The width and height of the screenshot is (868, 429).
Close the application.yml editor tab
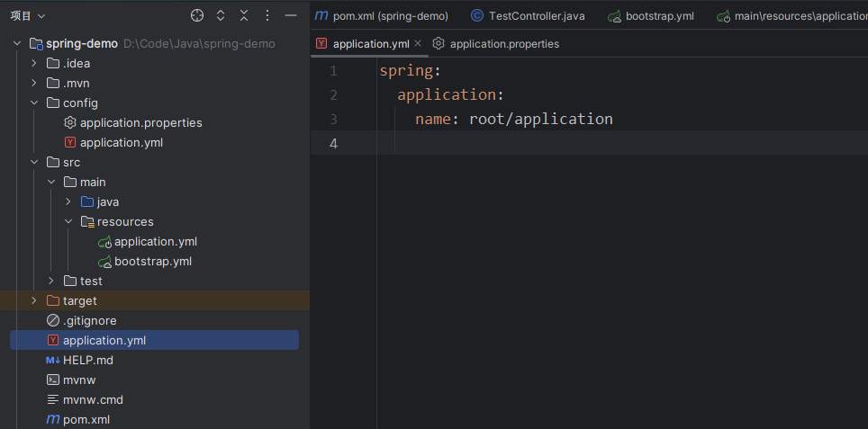(418, 43)
